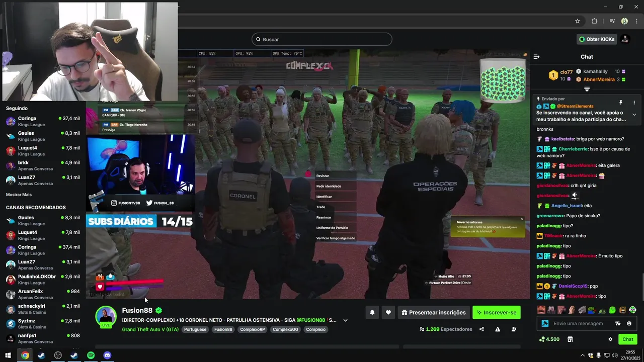Report the stream with the warning icon

498,329
